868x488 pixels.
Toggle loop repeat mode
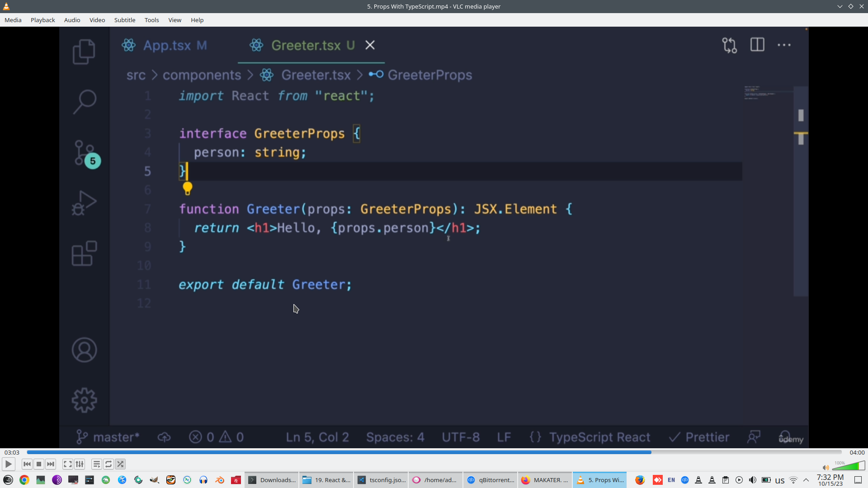(x=108, y=464)
